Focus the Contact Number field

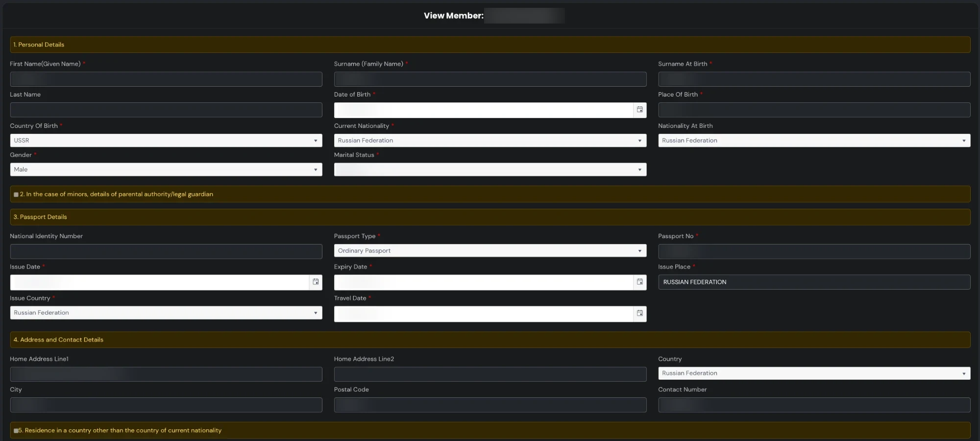click(814, 405)
